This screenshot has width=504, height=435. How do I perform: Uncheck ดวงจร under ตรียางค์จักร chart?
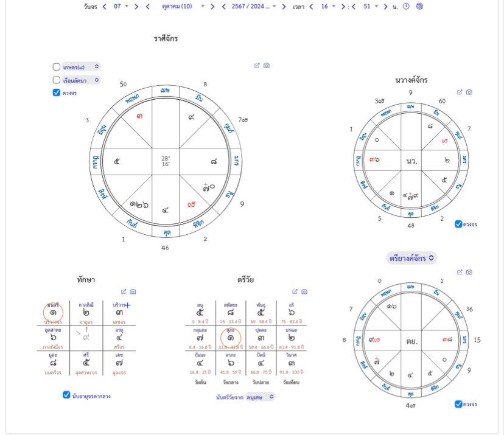click(459, 404)
